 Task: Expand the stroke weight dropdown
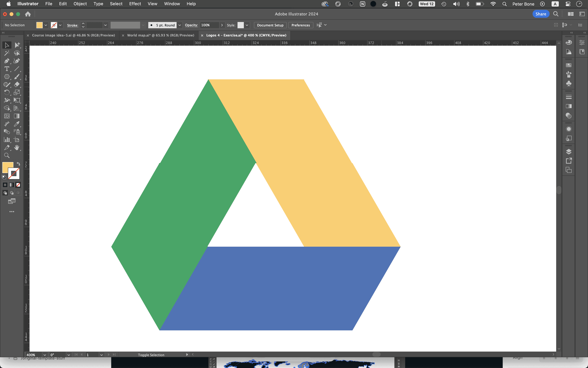click(105, 25)
